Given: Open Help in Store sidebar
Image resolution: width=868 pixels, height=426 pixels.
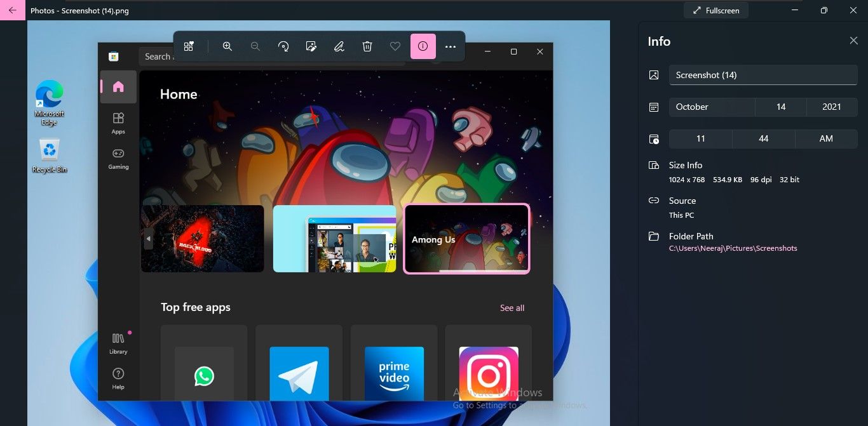Looking at the screenshot, I should click(118, 378).
